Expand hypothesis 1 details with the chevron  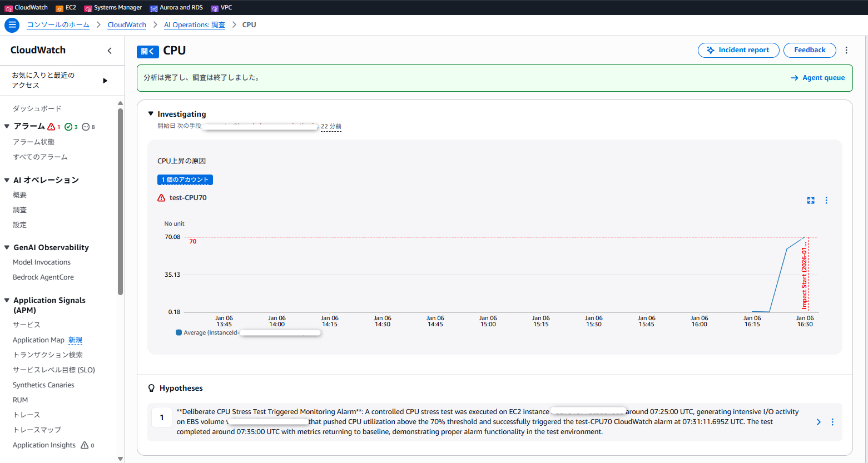[x=819, y=422]
